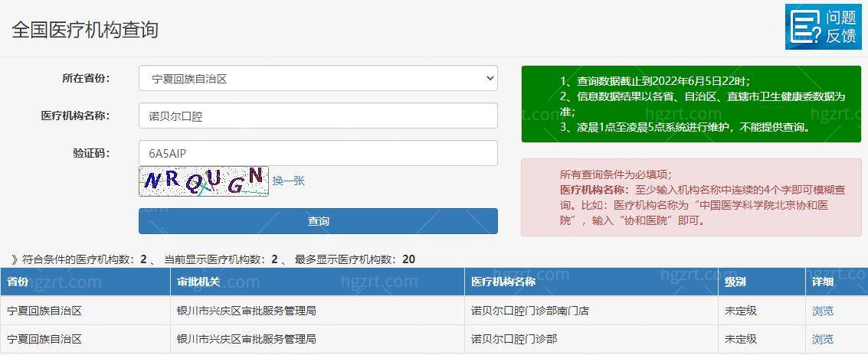
Task: Click the 医疗机构名称 table column header
Action: point(591,282)
